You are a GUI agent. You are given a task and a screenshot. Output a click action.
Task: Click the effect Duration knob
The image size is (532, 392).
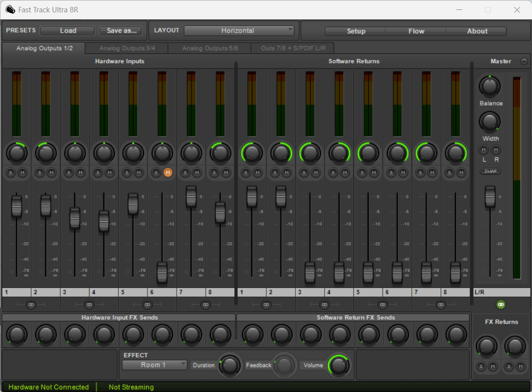(x=230, y=365)
